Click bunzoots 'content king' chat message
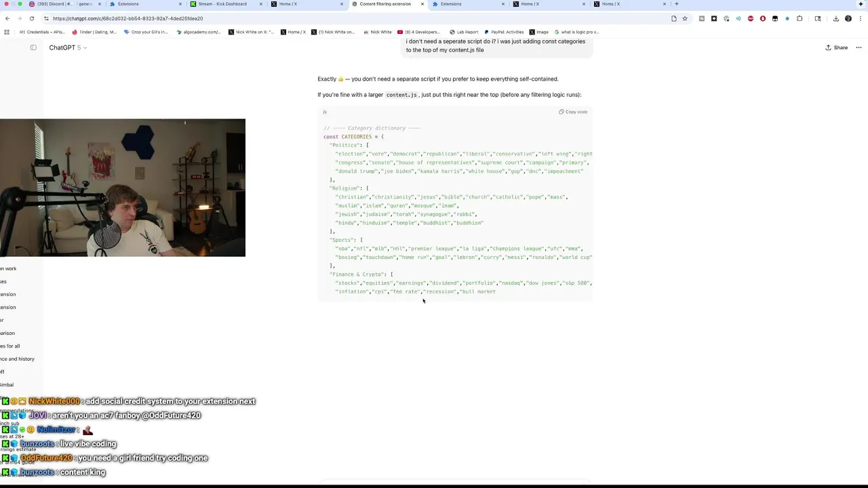The height and width of the screenshot is (488, 868). point(54,472)
